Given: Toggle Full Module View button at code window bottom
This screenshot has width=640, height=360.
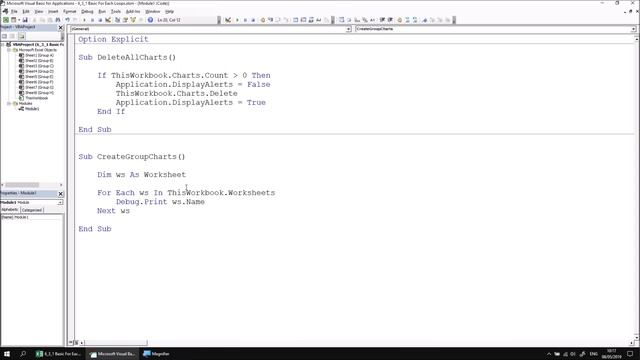Looking at the screenshot, I should pyautogui.click(x=76, y=342).
